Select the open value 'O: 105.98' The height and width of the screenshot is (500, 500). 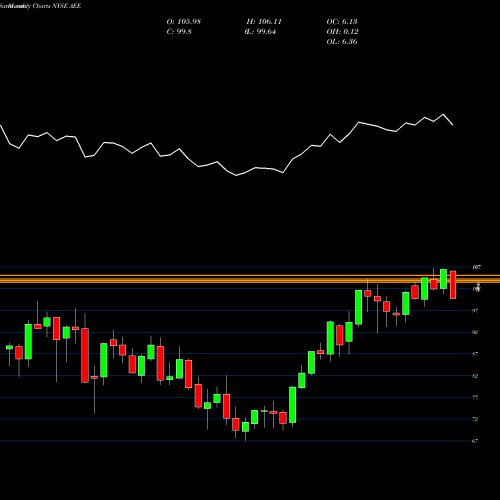point(184,22)
